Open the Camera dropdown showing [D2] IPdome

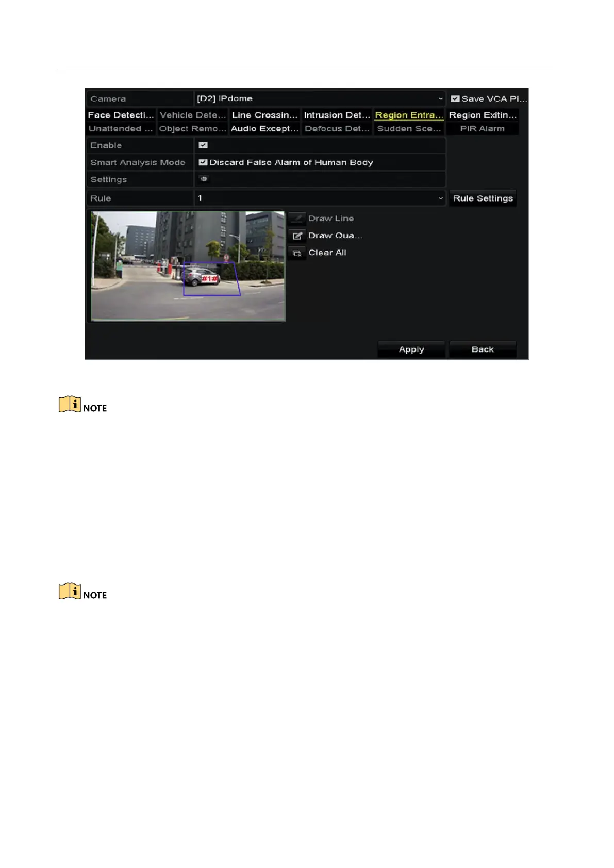(320, 98)
